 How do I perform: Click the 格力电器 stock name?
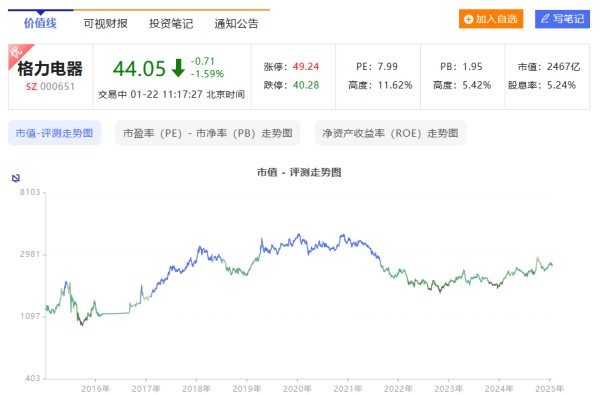(x=50, y=69)
